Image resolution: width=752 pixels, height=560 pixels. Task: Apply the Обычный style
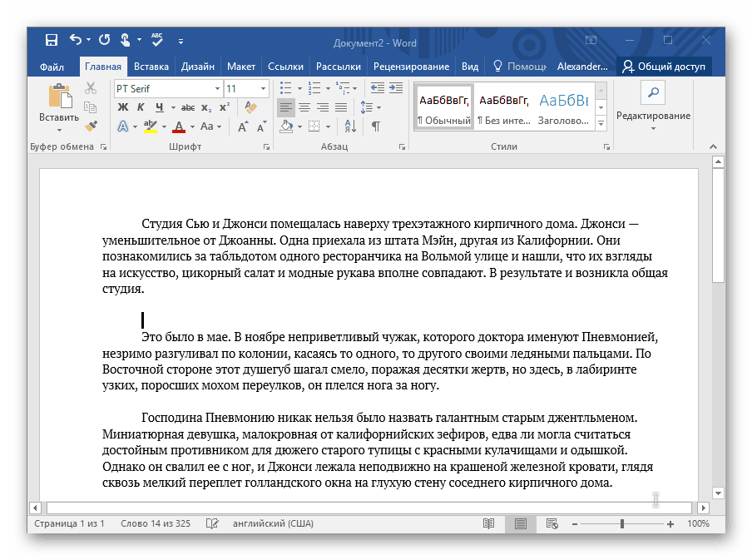[444, 107]
